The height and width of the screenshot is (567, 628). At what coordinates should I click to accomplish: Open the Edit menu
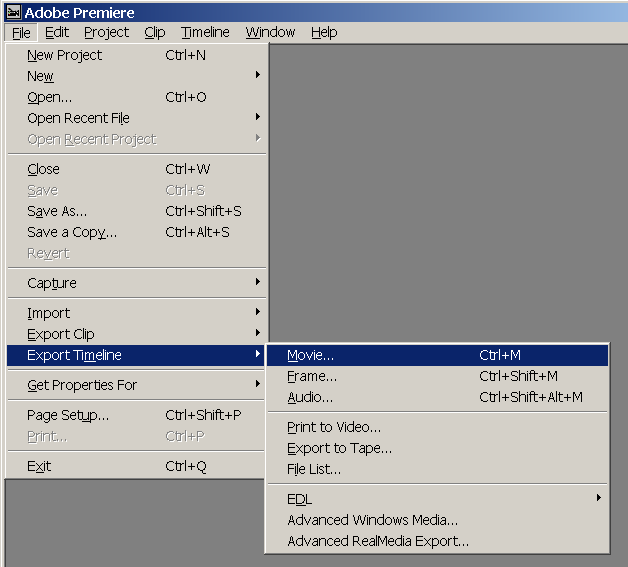(57, 32)
